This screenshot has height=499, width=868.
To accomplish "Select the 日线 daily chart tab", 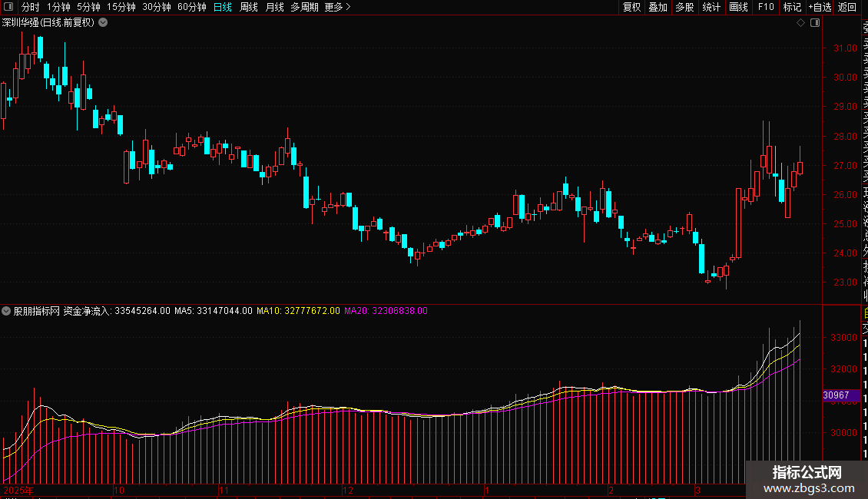I will click(223, 7).
